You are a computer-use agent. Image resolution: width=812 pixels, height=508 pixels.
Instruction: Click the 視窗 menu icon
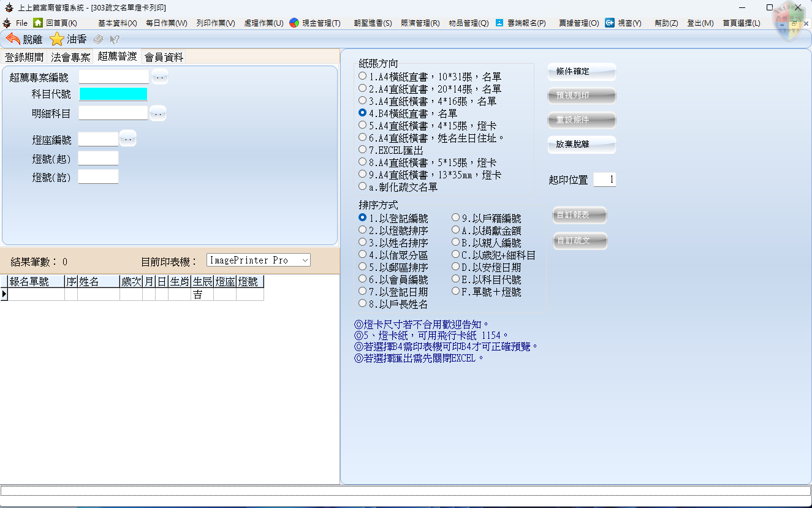click(610, 23)
